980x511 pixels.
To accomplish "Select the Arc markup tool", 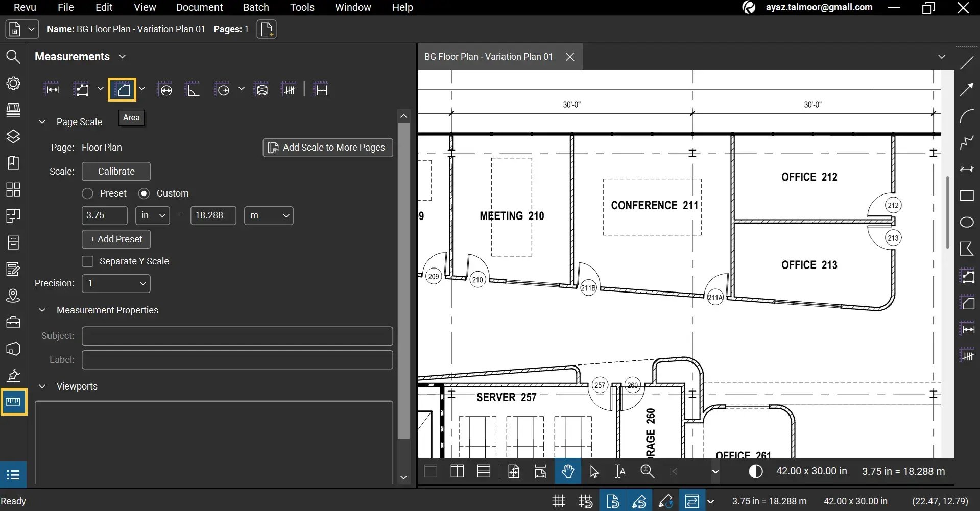I will 967,116.
